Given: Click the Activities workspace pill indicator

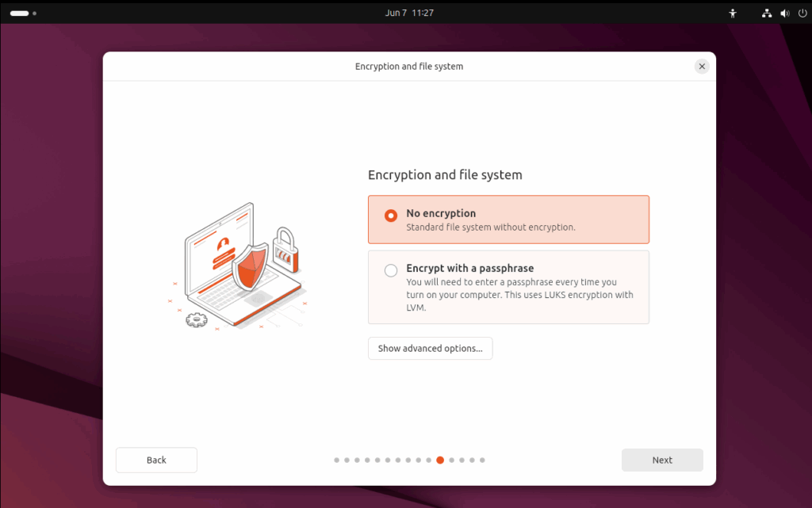Looking at the screenshot, I should [20, 13].
